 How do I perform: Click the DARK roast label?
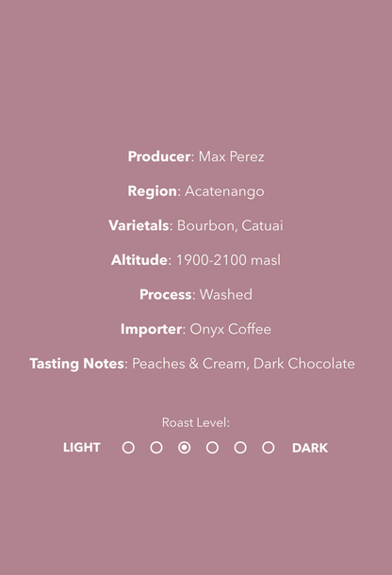[x=310, y=448]
